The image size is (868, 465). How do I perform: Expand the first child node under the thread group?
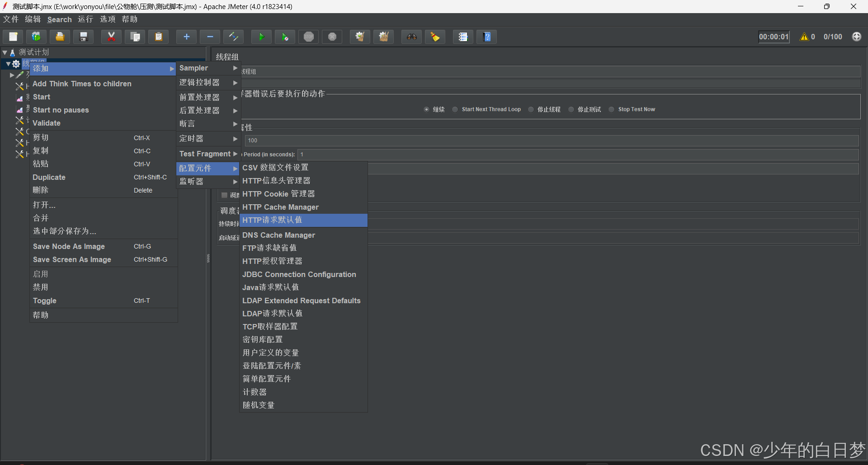(x=12, y=75)
